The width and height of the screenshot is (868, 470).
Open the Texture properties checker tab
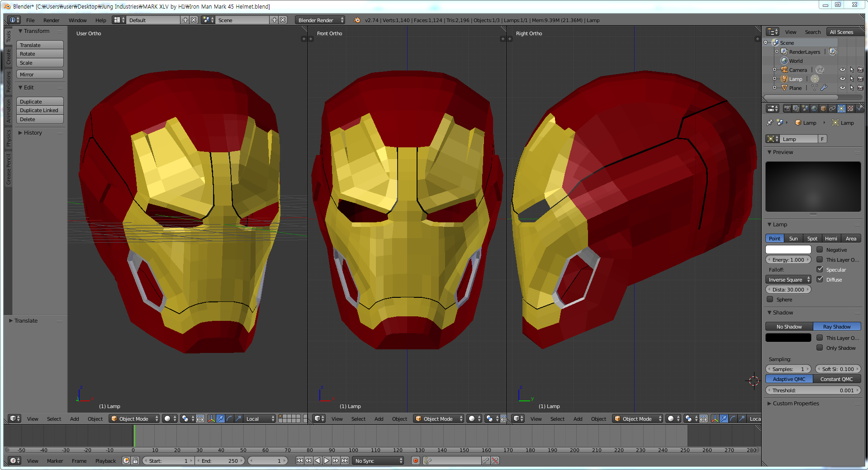tap(850, 108)
